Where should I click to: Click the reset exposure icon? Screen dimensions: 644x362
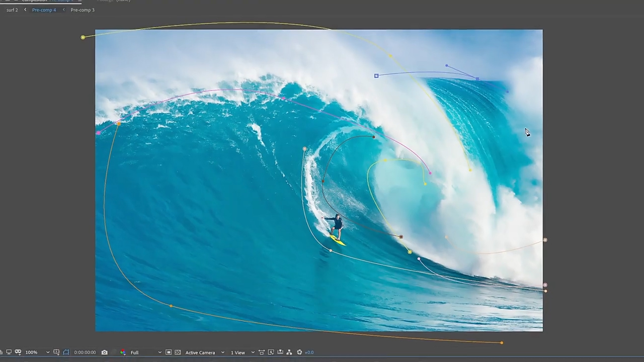(299, 352)
